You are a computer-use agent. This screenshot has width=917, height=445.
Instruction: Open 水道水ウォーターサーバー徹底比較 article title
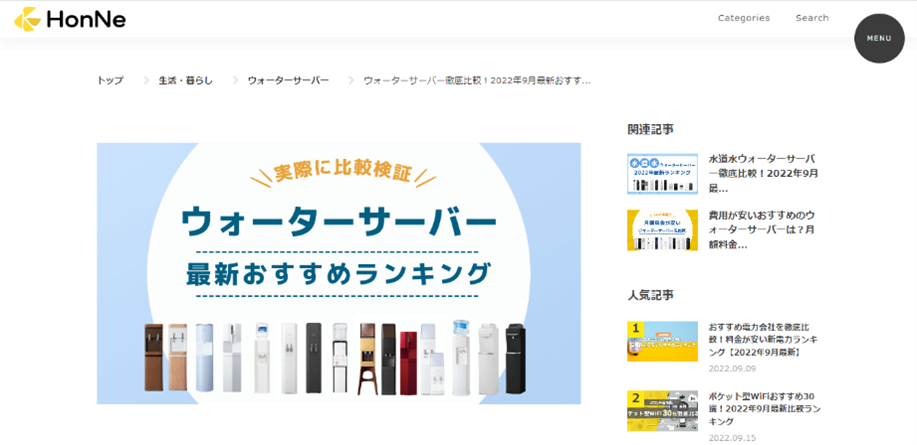coord(763,174)
